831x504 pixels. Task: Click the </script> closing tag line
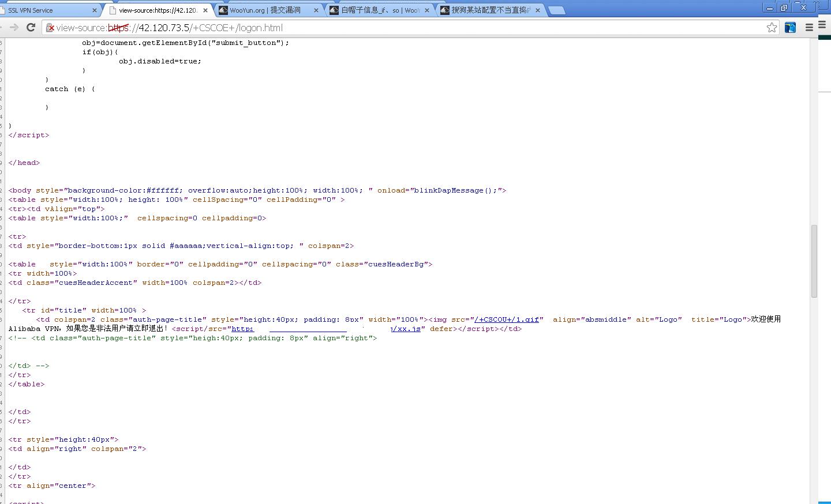pos(29,135)
